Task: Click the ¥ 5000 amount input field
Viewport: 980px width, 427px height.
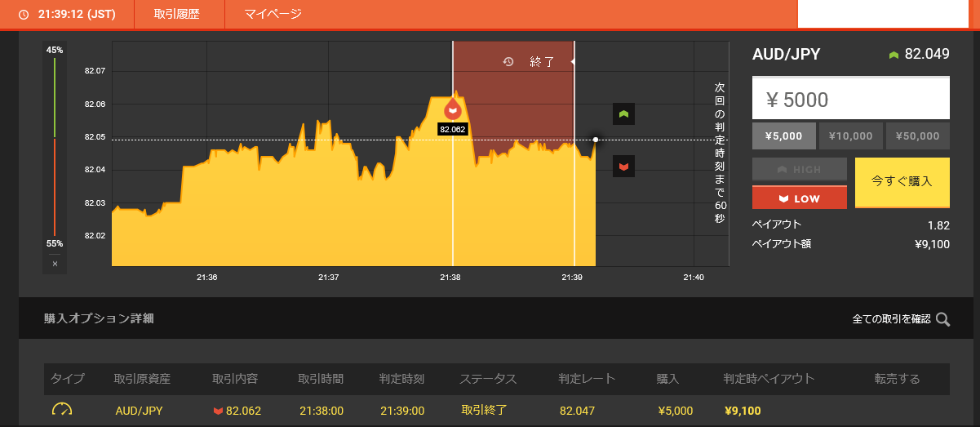Action: tap(850, 100)
